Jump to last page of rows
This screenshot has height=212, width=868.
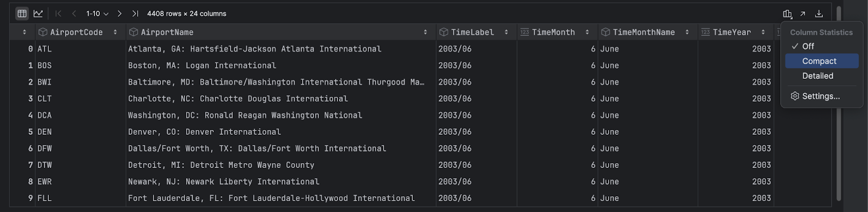point(135,14)
